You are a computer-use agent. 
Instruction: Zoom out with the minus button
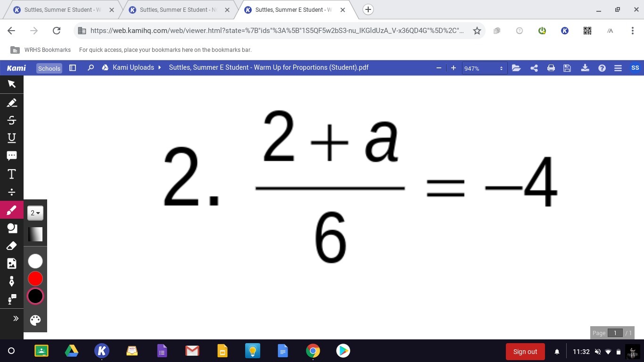pyautogui.click(x=439, y=68)
